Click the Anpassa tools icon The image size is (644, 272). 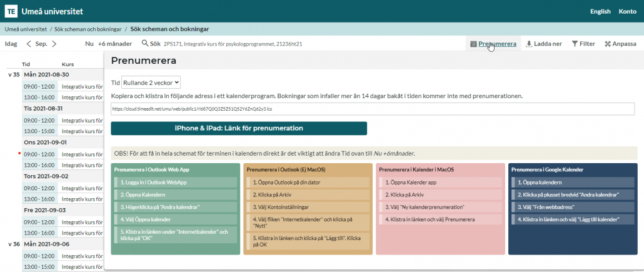(x=608, y=44)
